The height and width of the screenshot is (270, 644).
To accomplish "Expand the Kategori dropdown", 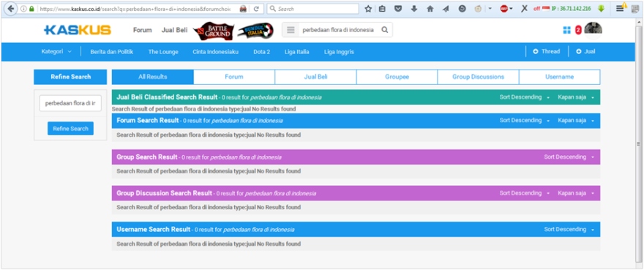I will coord(56,52).
